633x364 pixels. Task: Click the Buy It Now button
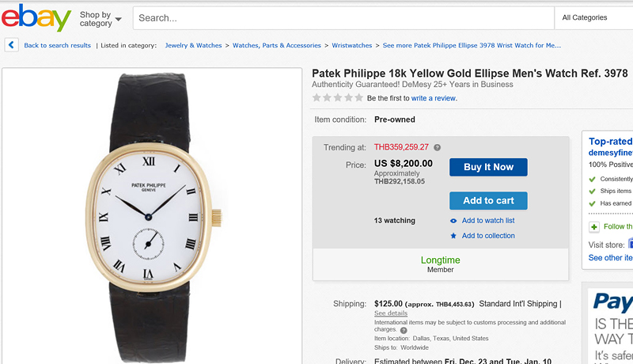488,167
